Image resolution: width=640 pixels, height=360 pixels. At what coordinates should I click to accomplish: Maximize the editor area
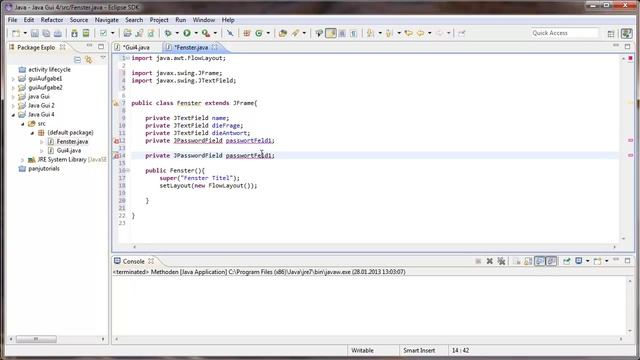tap(628, 46)
